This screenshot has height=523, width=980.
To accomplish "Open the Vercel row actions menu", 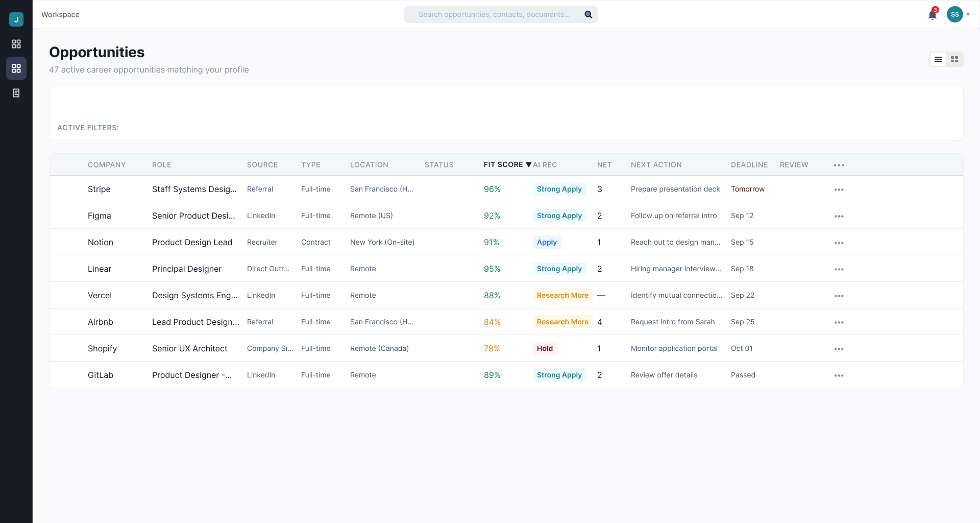I will coord(839,296).
